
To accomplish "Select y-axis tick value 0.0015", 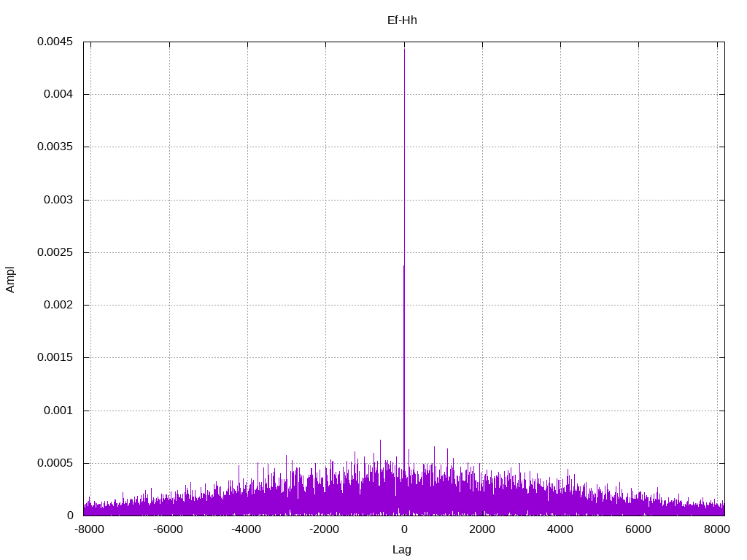I will tap(55, 357).
